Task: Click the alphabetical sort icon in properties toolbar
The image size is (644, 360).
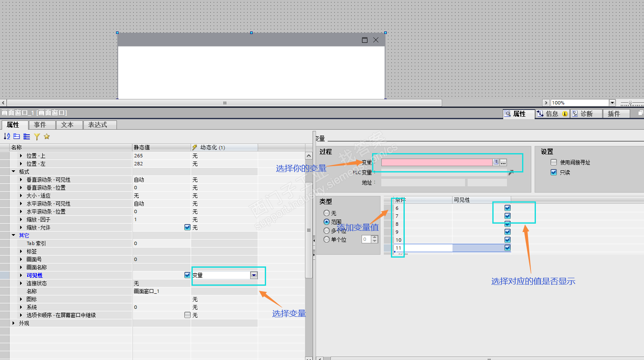Action: pos(7,136)
